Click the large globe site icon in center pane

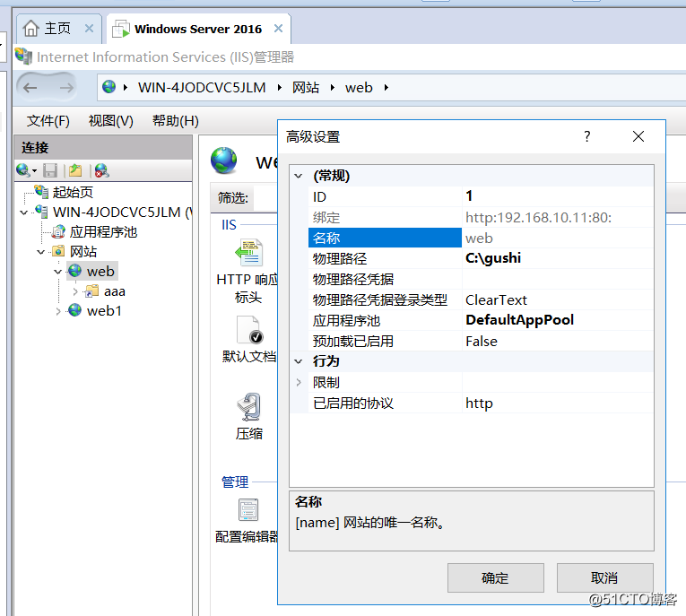pyautogui.click(x=224, y=161)
